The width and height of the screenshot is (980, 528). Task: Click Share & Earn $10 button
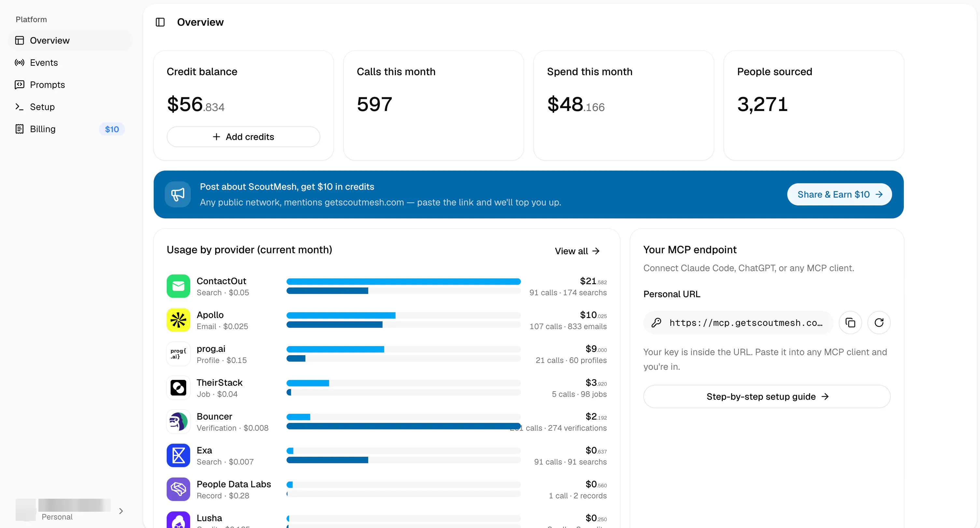[839, 194]
